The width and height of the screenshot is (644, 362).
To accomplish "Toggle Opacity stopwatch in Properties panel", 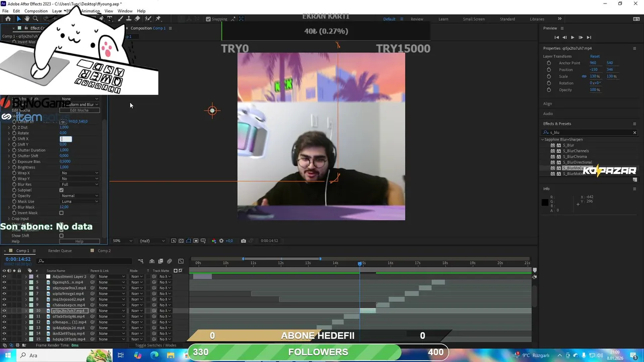I will coord(549,90).
